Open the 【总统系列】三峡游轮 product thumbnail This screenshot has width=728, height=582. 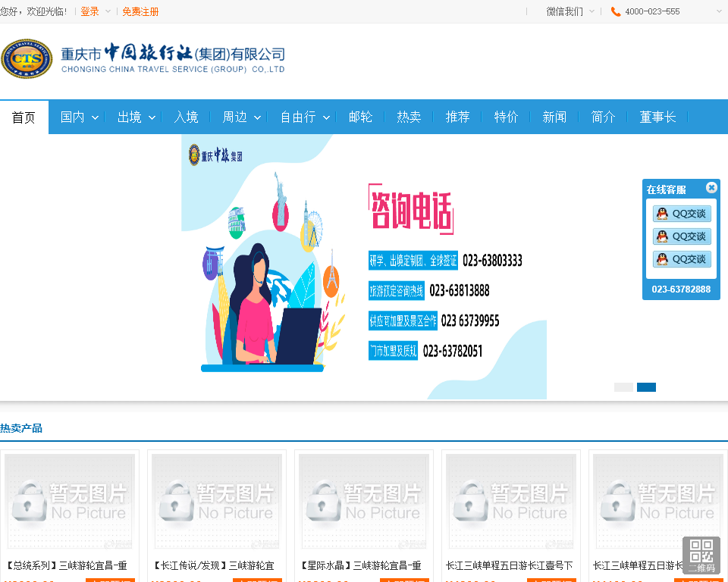pyautogui.click(x=70, y=501)
